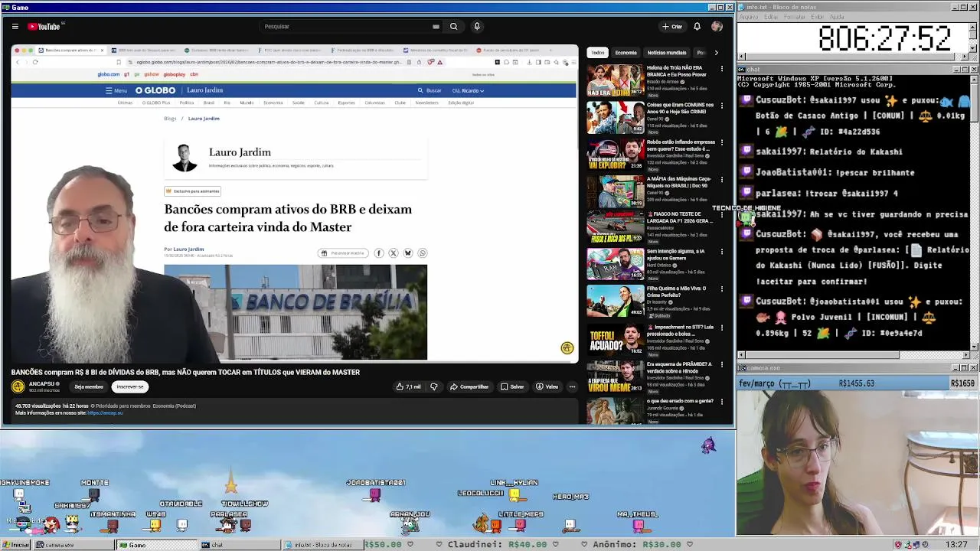Screen dimensions: 980x551
Task: Click the YouTube search magnifier button
Action: (453, 26)
